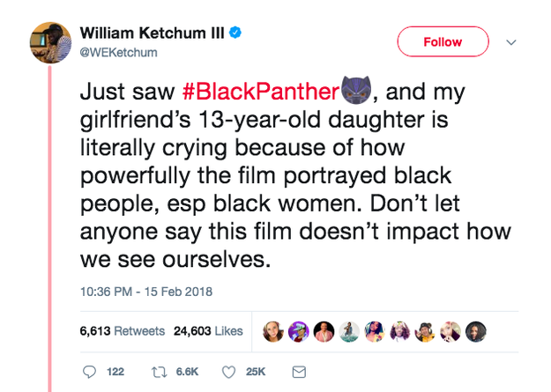Open the 10:36 PM - 15 Feb 2018 timestamp
Screen dimensions: 551x392
pos(145,292)
